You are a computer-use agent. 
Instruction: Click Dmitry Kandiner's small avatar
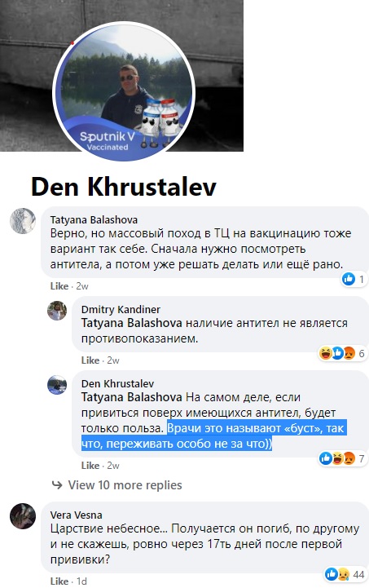pos(57,311)
